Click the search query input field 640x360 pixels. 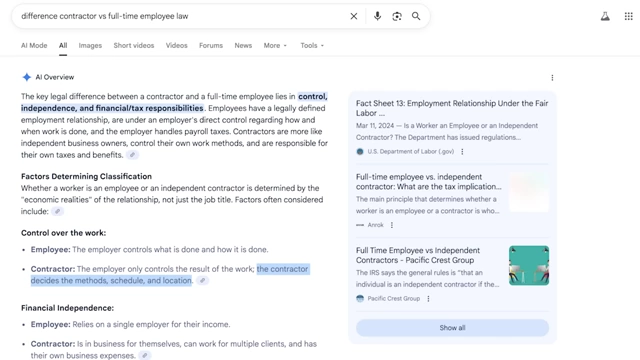[x=180, y=16]
